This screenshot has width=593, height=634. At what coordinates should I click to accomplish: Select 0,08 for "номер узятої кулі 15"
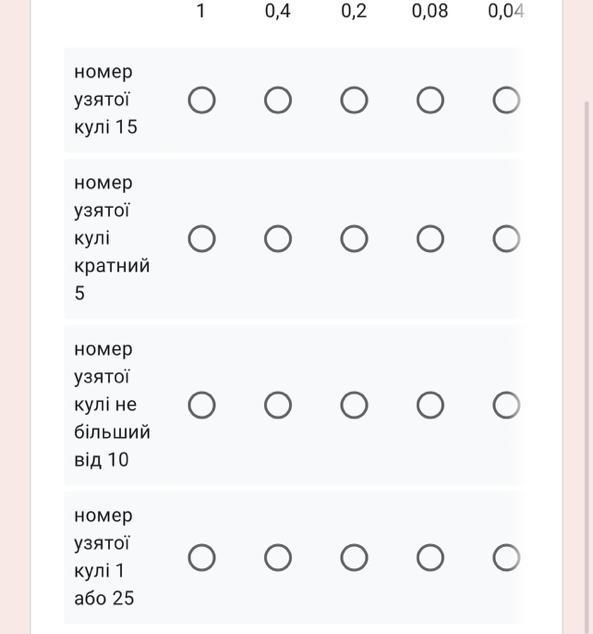tap(430, 100)
